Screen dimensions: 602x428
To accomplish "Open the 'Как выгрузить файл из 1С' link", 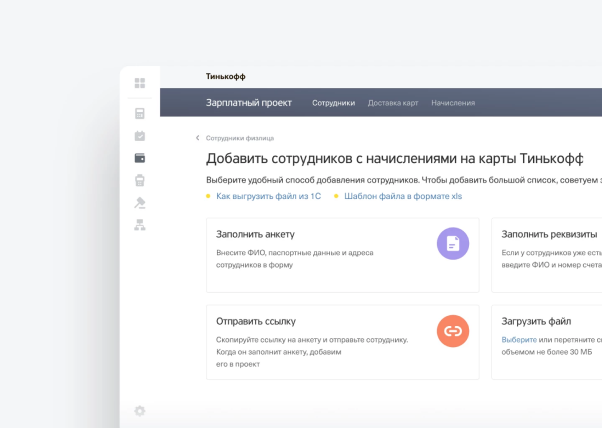I will click(268, 196).
